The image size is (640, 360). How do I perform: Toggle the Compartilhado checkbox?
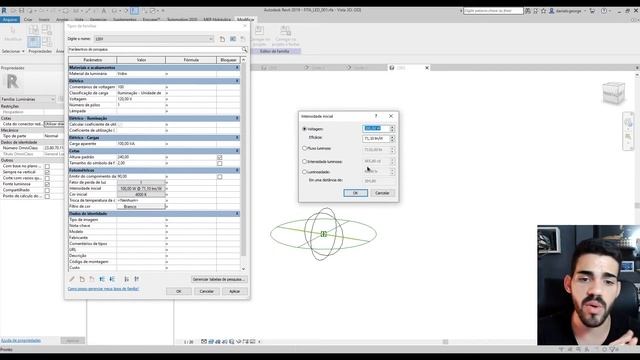[47, 191]
